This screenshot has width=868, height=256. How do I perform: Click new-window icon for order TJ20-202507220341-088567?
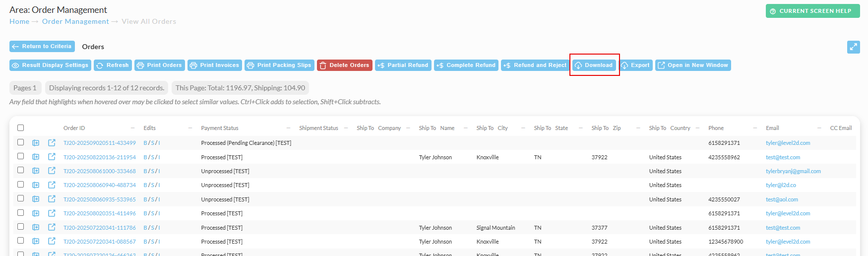52,242
